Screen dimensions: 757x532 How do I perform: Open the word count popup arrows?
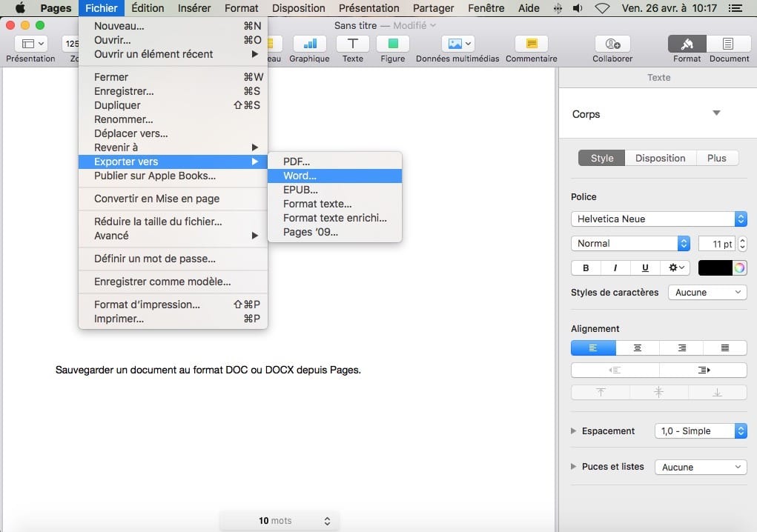[327, 521]
